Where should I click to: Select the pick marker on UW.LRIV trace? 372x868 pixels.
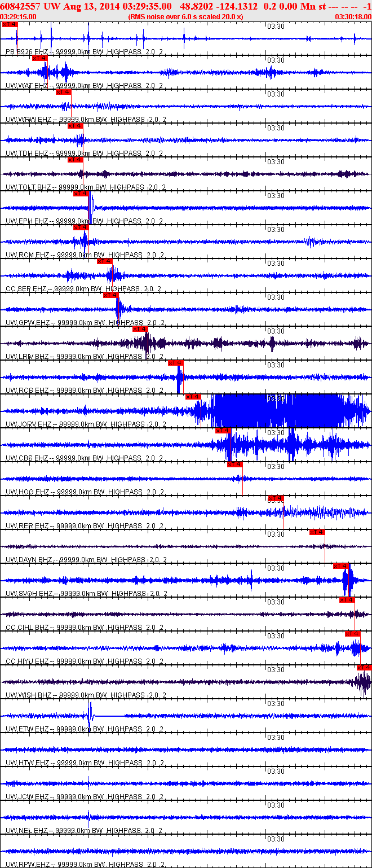click(140, 328)
